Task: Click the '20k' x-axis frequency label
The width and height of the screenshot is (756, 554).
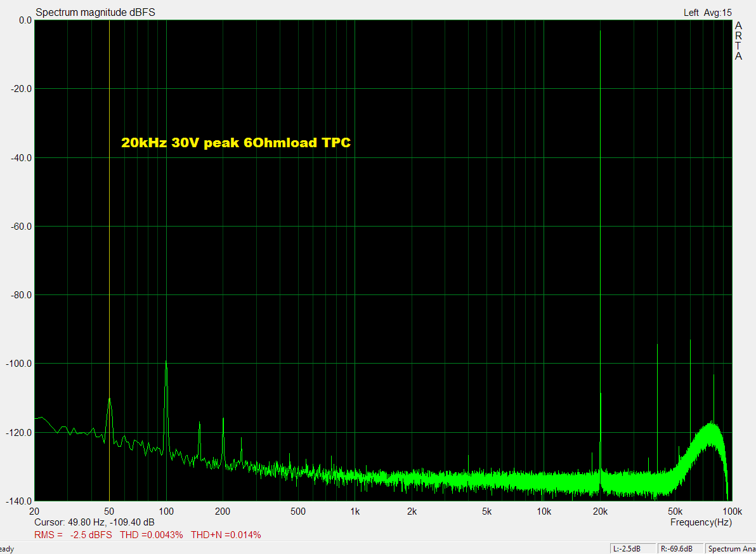Action: [600, 511]
